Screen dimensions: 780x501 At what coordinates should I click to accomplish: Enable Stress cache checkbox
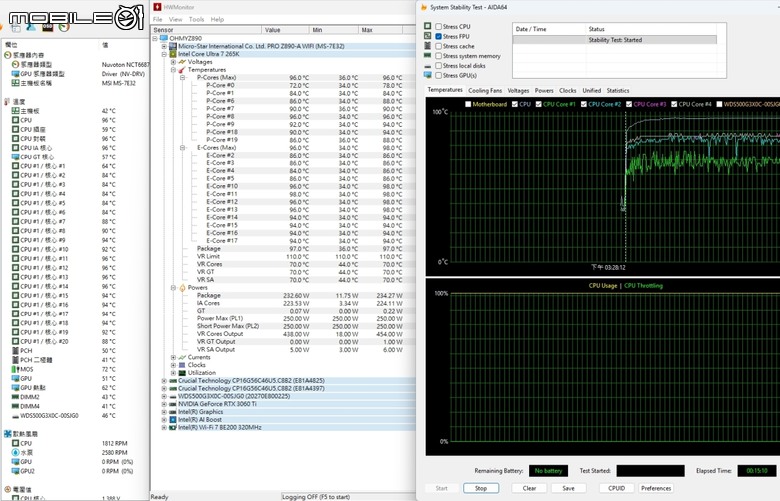tap(438, 46)
